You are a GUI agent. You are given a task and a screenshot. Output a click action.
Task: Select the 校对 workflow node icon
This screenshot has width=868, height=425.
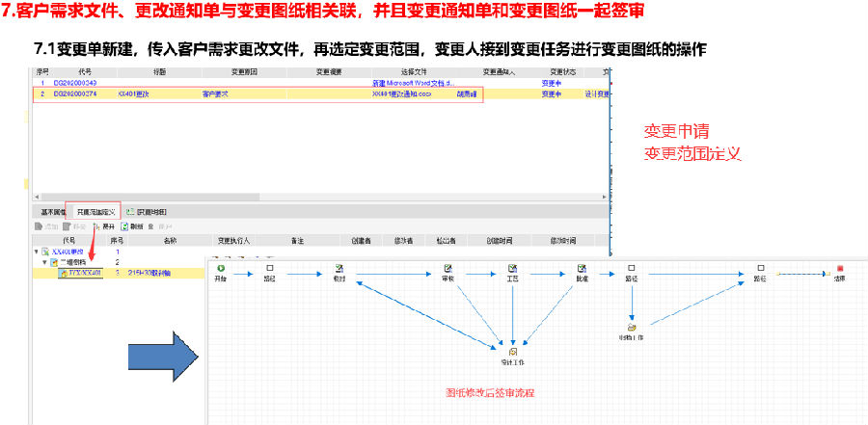coord(339,268)
